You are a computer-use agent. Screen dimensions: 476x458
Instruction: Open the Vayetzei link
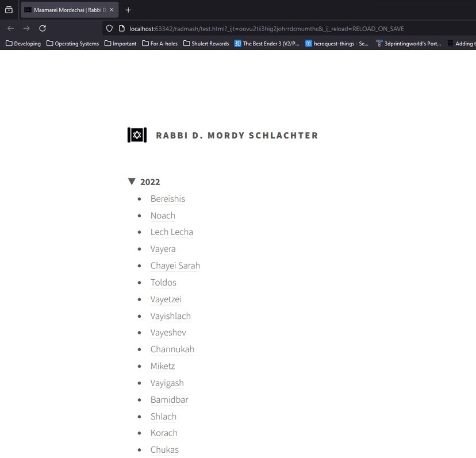[x=166, y=299]
